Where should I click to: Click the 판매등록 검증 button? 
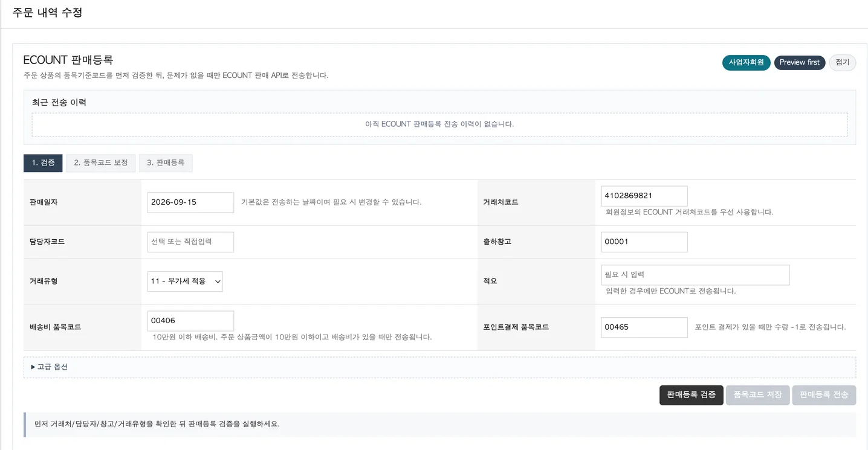[x=691, y=394]
